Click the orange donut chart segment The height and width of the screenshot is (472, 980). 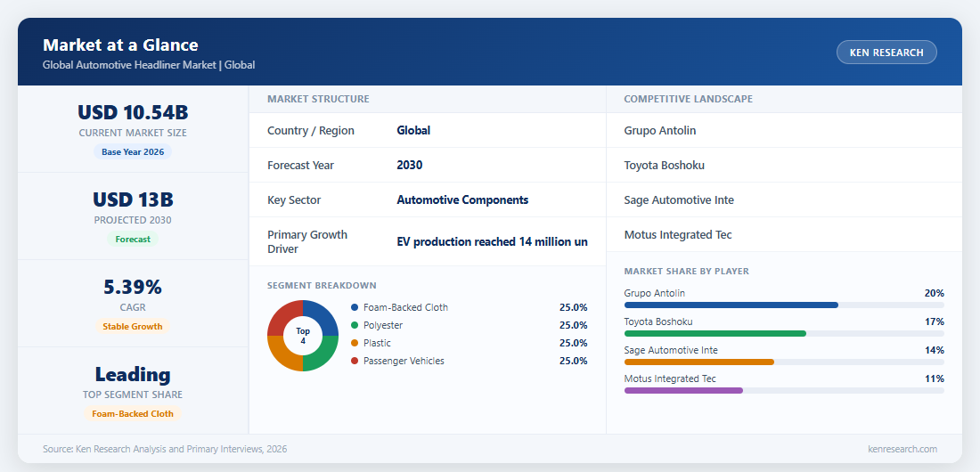click(x=285, y=354)
